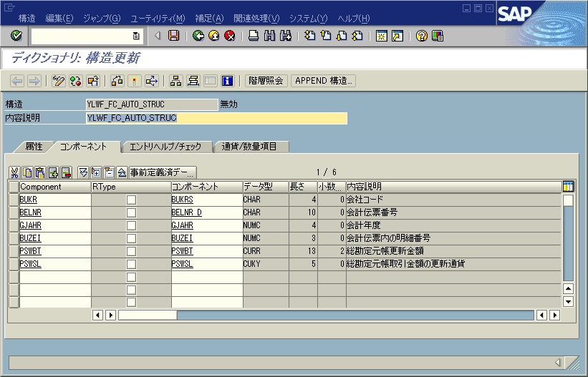Screen dimensions: 588x377
Task: Open the table column settings icon
Action: click(x=568, y=187)
